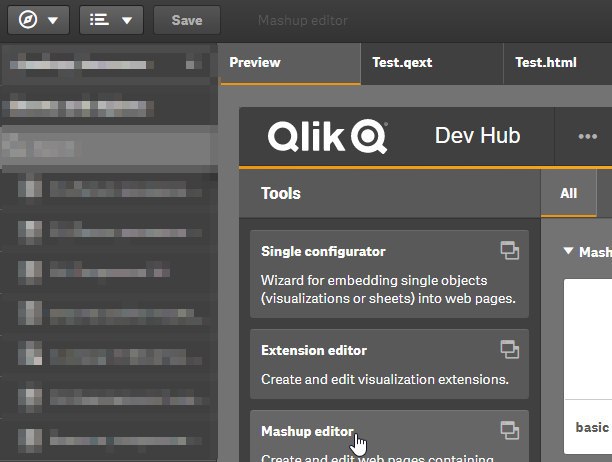
Task: Click 'Create and edit visualization extensions.' text
Action: click(385, 379)
